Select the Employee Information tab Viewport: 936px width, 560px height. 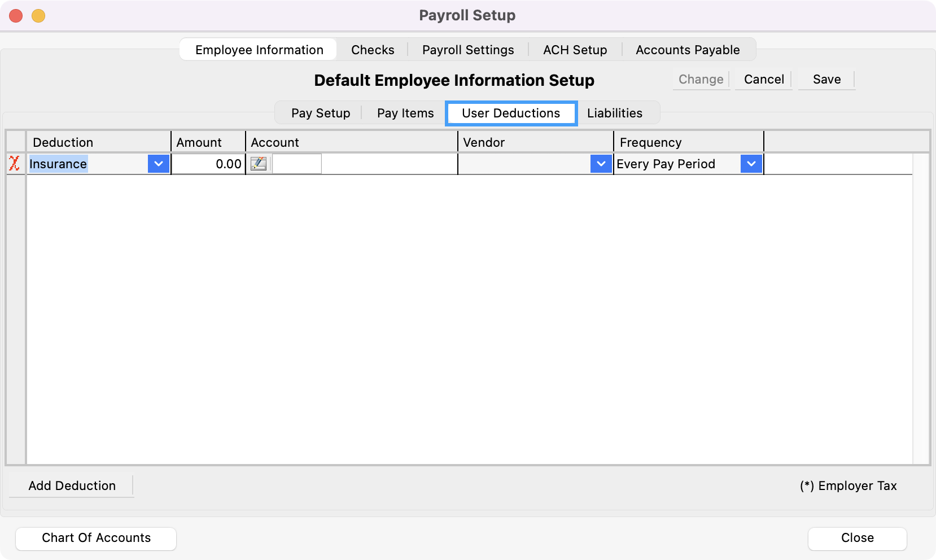coord(259,50)
